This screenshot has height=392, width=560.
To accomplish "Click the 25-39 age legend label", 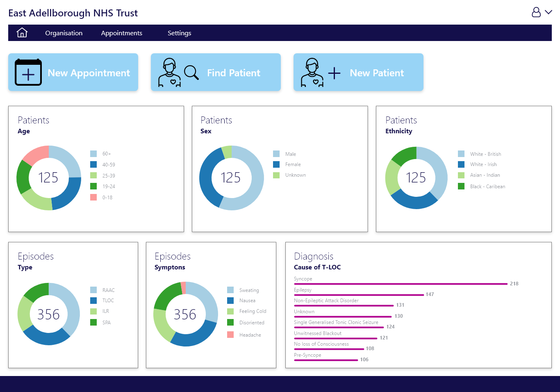I will 109,175.
